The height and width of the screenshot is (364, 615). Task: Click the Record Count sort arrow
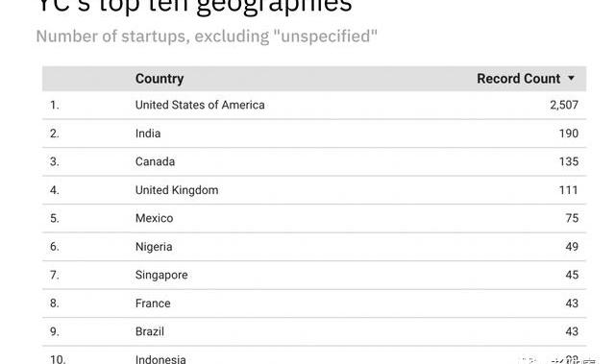(x=571, y=78)
